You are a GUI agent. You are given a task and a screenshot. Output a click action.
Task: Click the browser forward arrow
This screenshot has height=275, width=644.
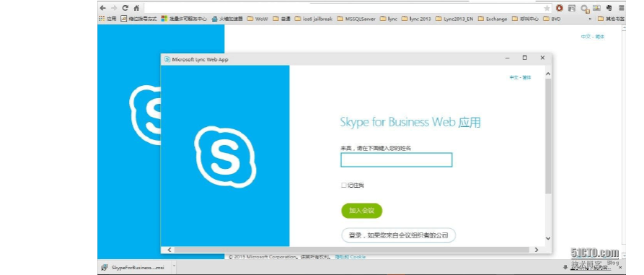point(114,8)
